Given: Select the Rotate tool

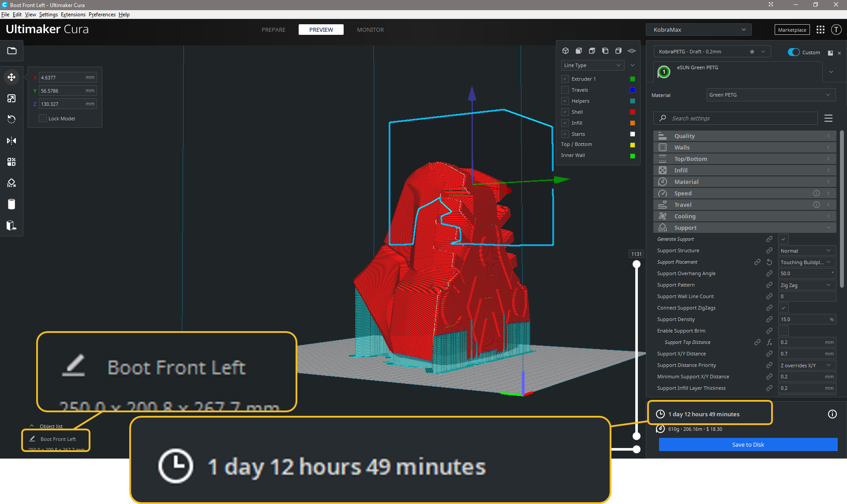Looking at the screenshot, I should (11, 119).
